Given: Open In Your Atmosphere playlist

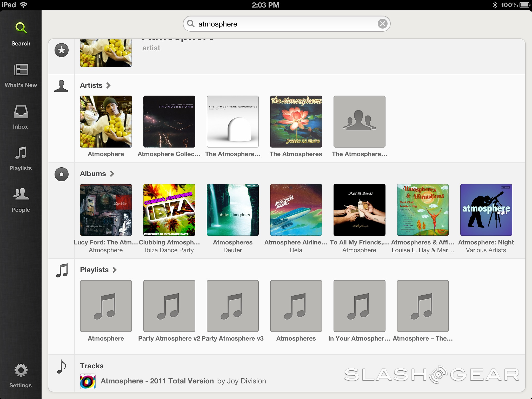Looking at the screenshot, I should (x=360, y=306).
